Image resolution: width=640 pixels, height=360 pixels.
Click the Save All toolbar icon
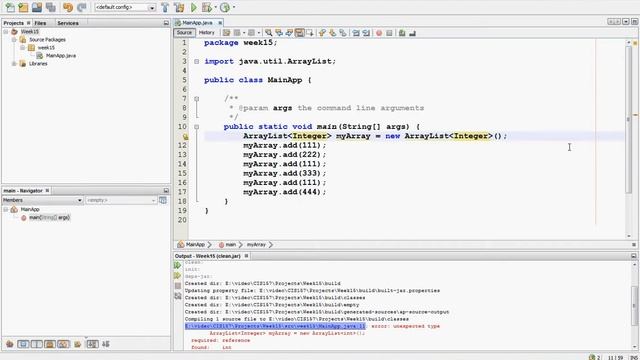[x=51, y=7]
